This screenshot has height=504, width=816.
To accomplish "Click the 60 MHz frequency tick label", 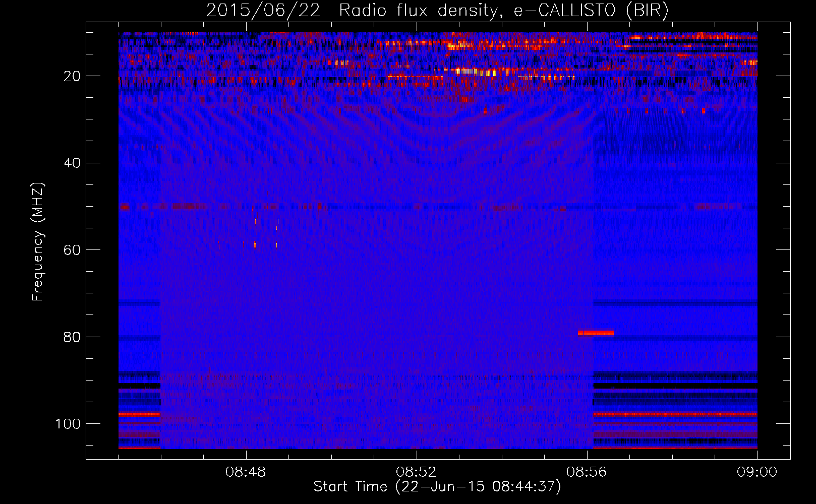I will pyautogui.click(x=73, y=250).
